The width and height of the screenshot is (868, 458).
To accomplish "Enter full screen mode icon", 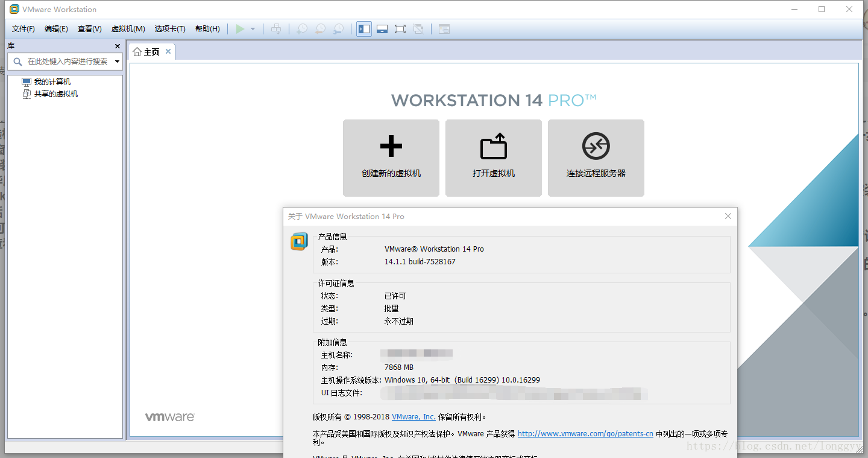I will click(x=400, y=29).
